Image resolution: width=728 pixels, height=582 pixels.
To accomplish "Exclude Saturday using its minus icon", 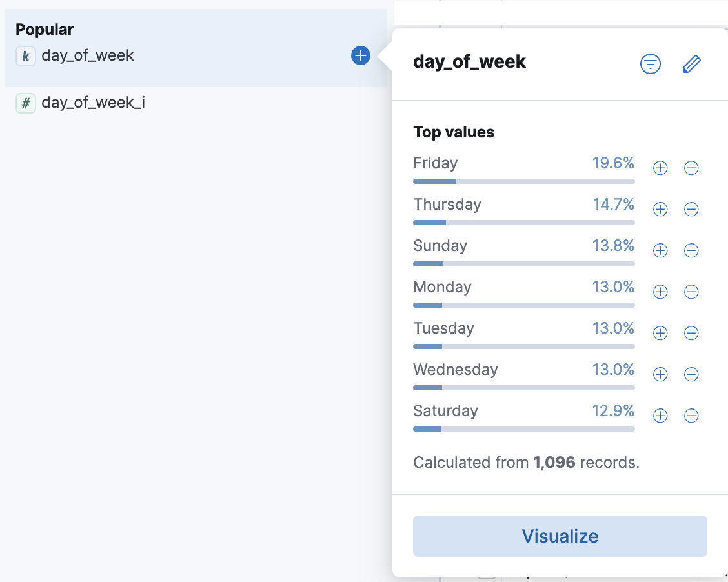I will click(691, 416).
